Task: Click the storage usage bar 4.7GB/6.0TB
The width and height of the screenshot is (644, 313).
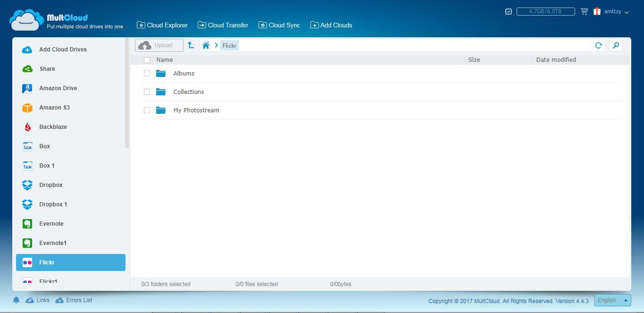Action: [545, 11]
